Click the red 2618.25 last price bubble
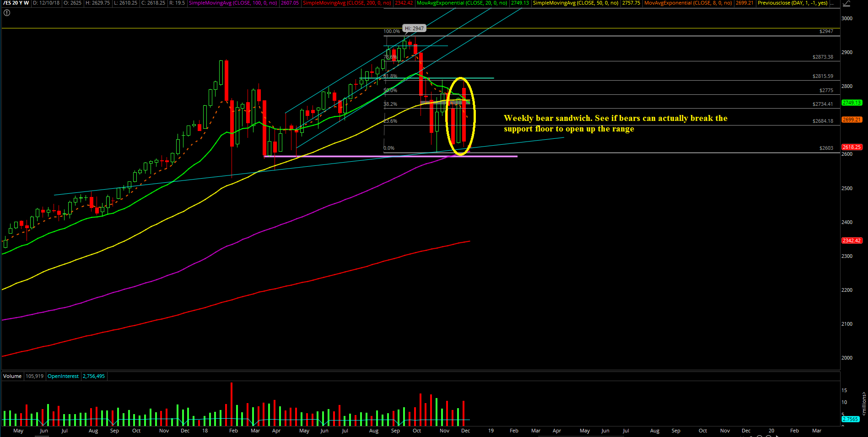This screenshot has height=437, width=868. [x=852, y=147]
